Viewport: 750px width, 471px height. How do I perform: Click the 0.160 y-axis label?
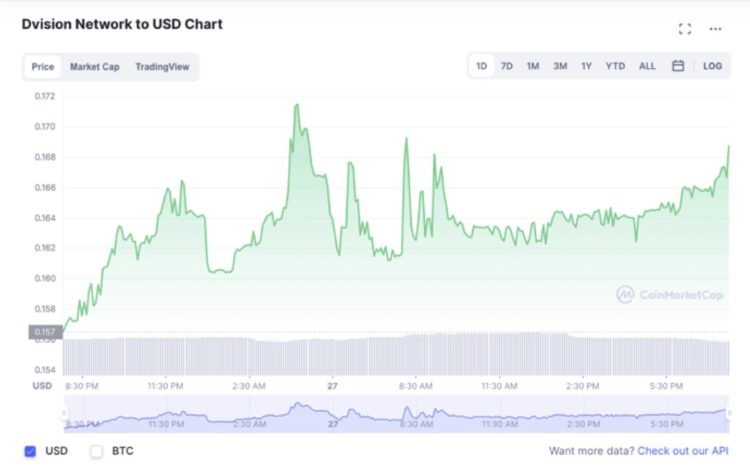(45, 278)
